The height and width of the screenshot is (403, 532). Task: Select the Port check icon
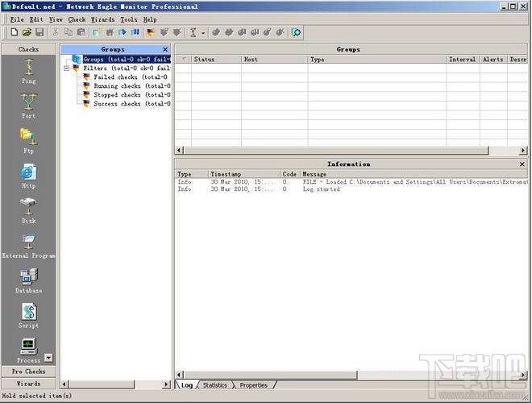pos(28,106)
